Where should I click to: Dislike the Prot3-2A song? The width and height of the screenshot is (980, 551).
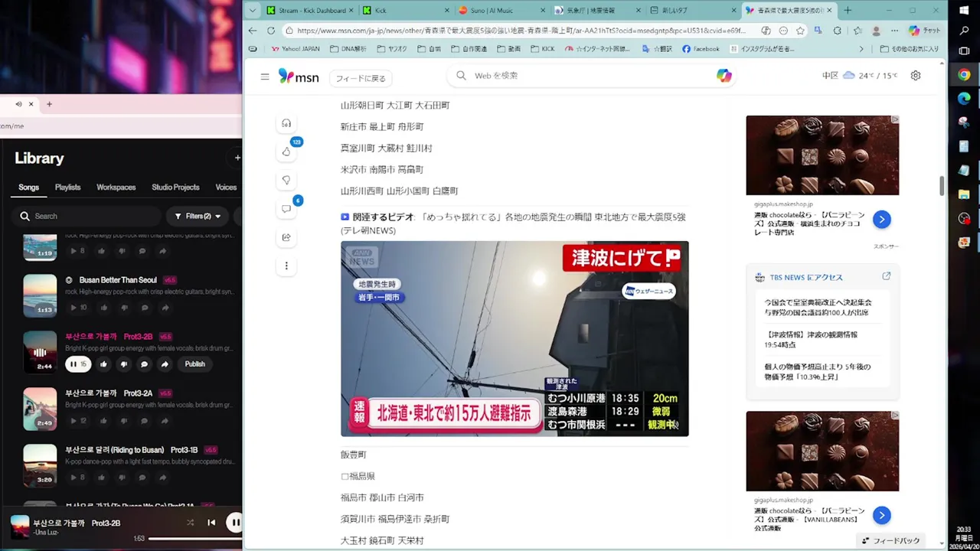click(123, 421)
